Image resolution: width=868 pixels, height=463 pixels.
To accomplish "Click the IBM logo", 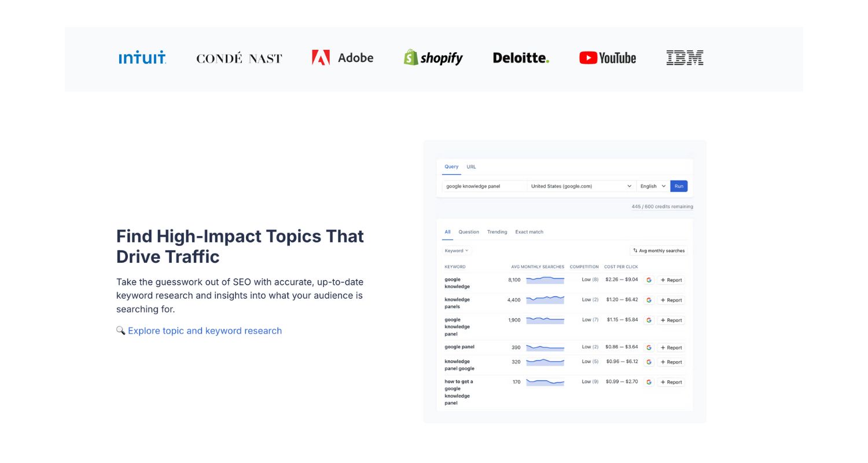I will 685,57.
